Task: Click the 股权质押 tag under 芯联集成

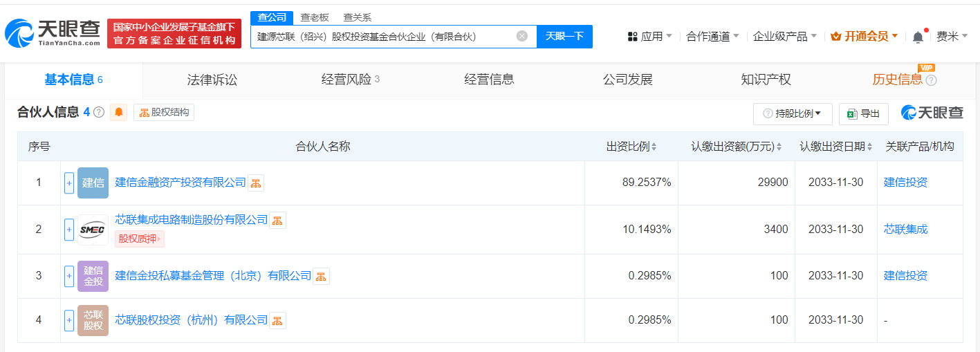Action: click(x=140, y=239)
